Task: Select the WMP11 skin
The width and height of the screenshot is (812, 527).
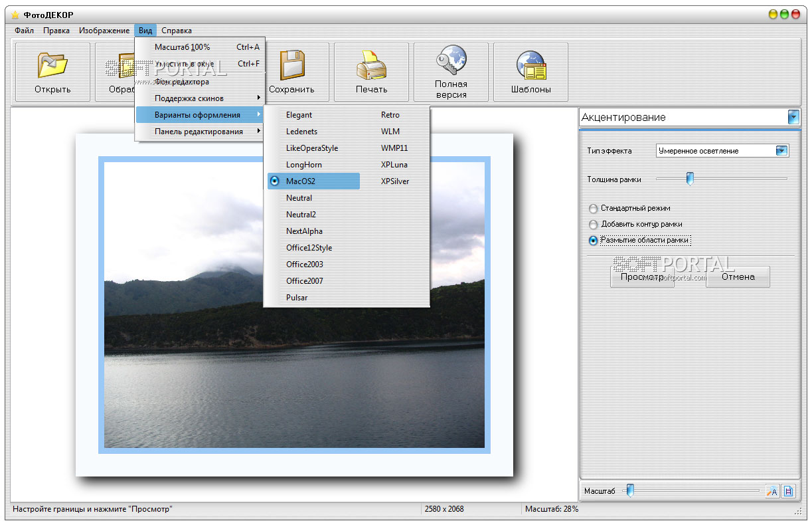Action: coord(394,148)
